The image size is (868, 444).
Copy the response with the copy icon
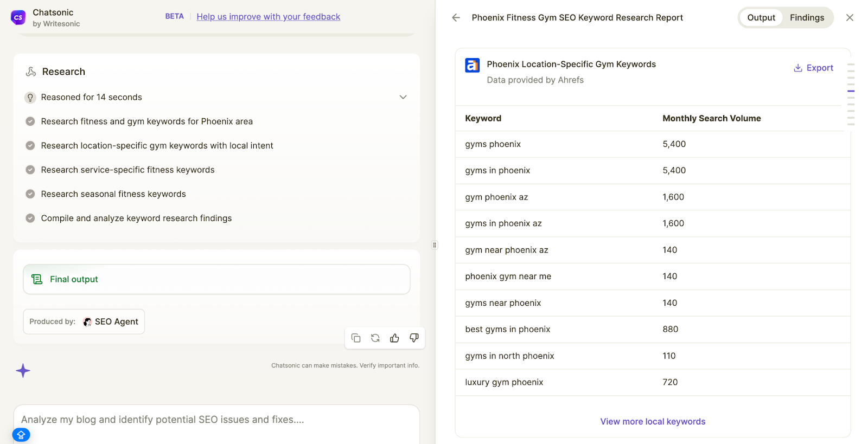[x=356, y=338]
